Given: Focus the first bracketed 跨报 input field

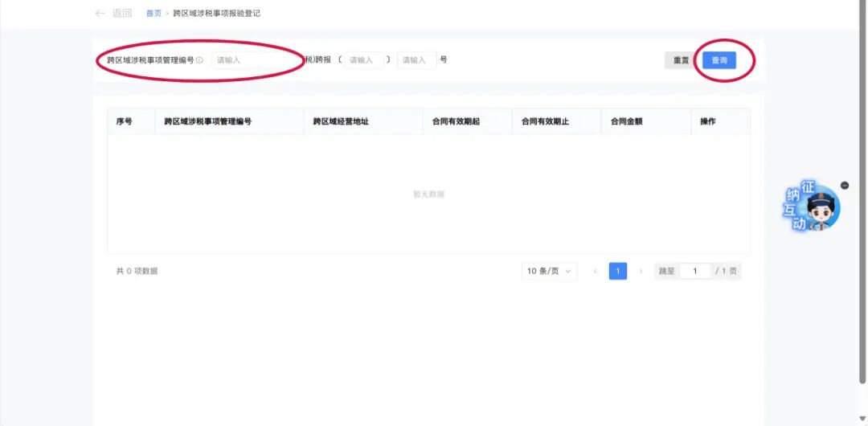Looking at the screenshot, I should coord(364,59).
